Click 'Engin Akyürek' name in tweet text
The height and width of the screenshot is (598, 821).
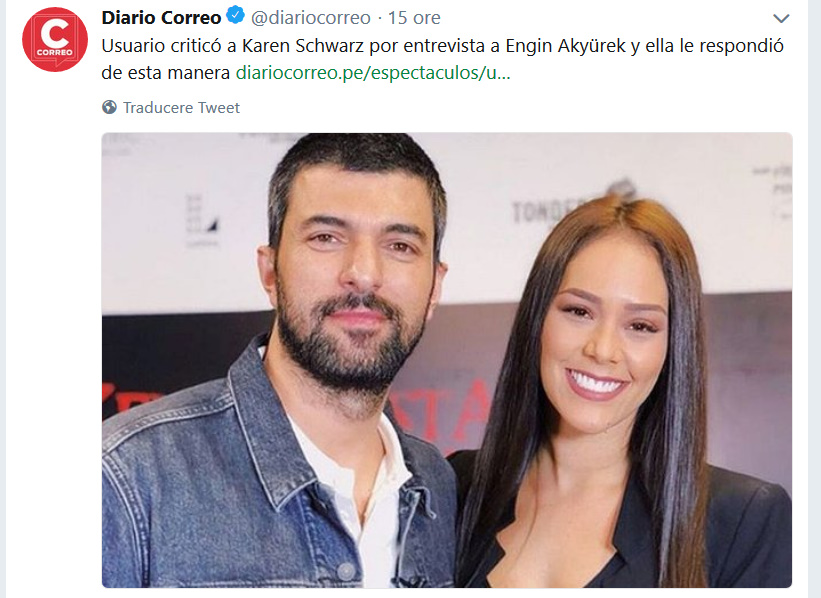pyautogui.click(x=565, y=46)
